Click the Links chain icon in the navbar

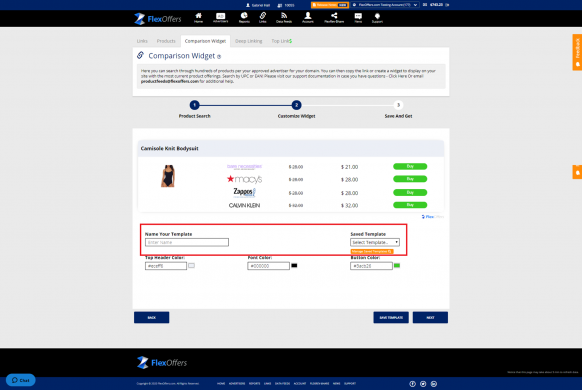(x=262, y=17)
